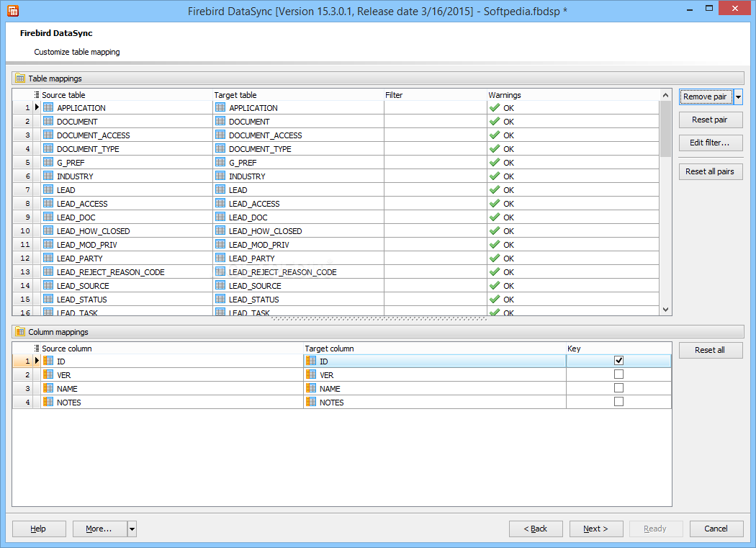The image size is (756, 548).
Task: Open the Remove pair dropdown arrow
Action: point(738,96)
